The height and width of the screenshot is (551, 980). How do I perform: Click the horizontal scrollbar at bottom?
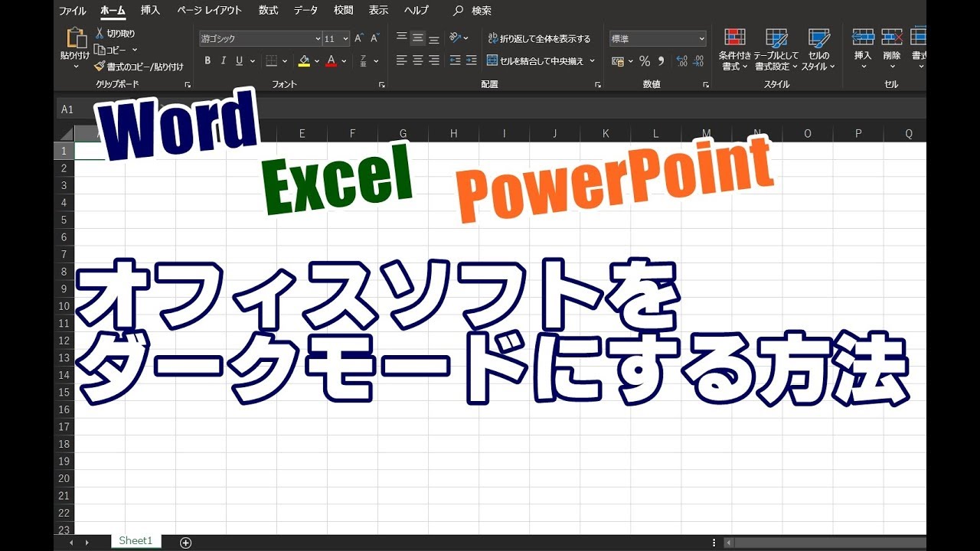click(825, 543)
